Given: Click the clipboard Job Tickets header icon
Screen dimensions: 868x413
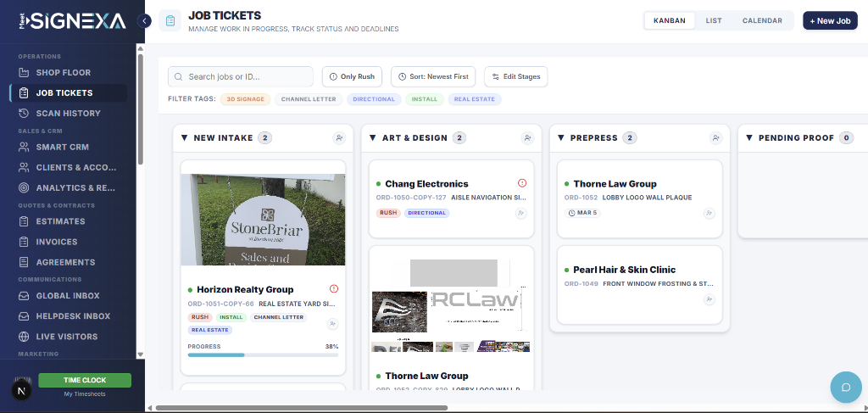Looking at the screenshot, I should tap(170, 21).
